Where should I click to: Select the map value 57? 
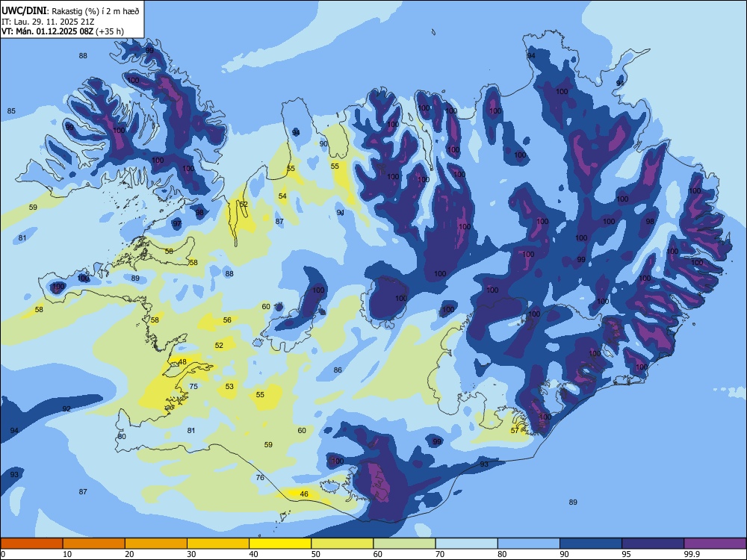click(515, 431)
